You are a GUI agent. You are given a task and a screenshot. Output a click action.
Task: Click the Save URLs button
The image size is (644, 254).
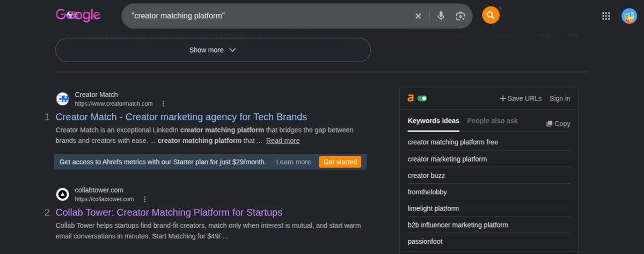(x=521, y=98)
